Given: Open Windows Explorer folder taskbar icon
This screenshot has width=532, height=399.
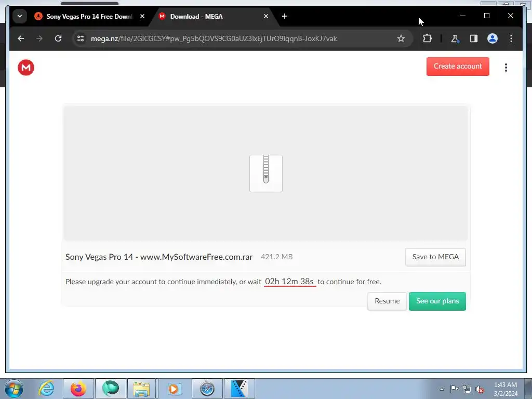Looking at the screenshot, I should (141, 389).
